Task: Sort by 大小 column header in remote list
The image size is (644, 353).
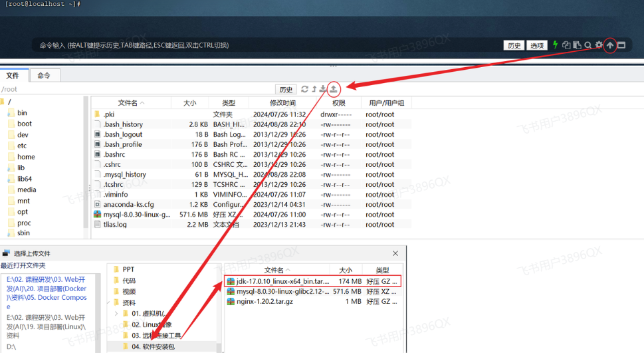Action: (190, 103)
